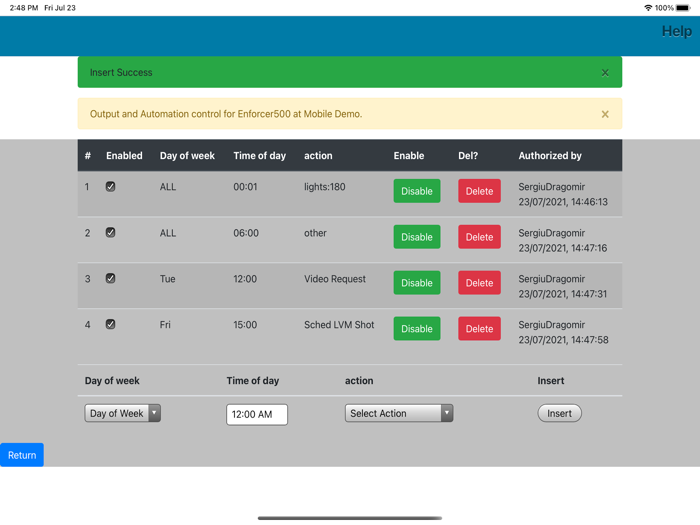The width and height of the screenshot is (700, 525).
Task: Toggle Enabled checkbox for Fri row
Action: tap(110, 325)
